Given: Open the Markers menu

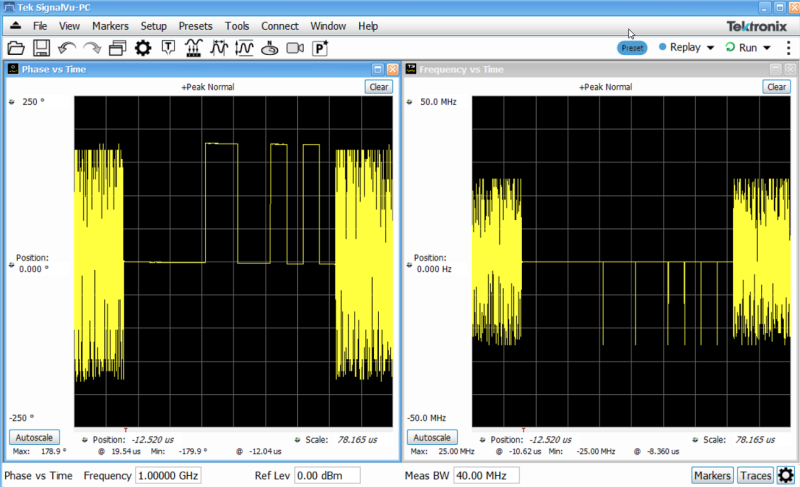Looking at the screenshot, I should 110,25.
